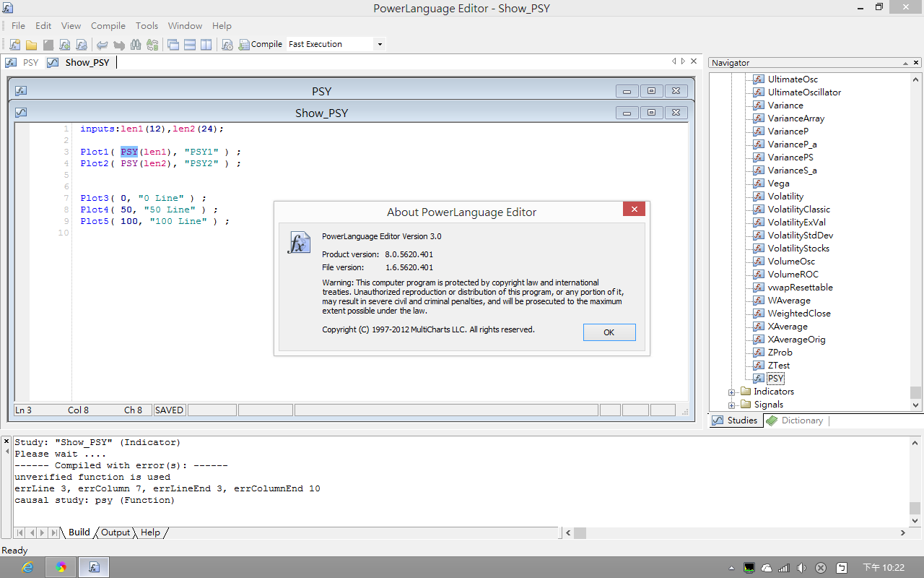Click the study properties gear icon
The height and width of the screenshot is (578, 924).
[x=227, y=44]
